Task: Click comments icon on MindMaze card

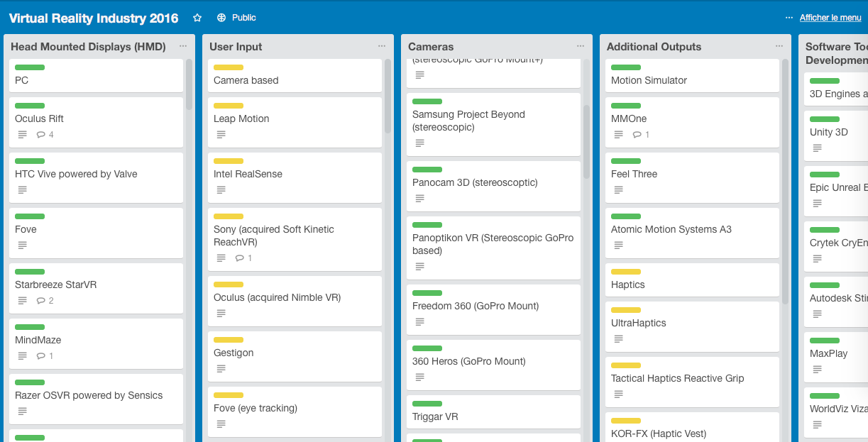Action: [41, 356]
